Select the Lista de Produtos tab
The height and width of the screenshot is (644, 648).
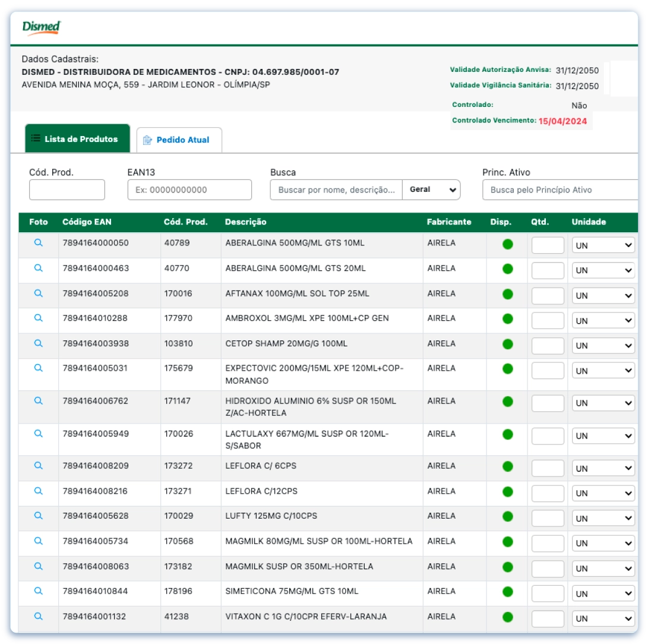(77, 139)
